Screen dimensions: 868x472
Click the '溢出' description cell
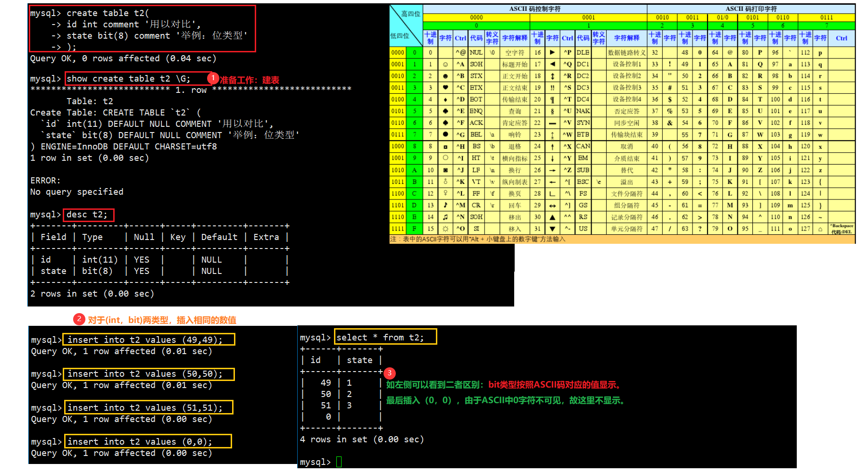[626, 182]
